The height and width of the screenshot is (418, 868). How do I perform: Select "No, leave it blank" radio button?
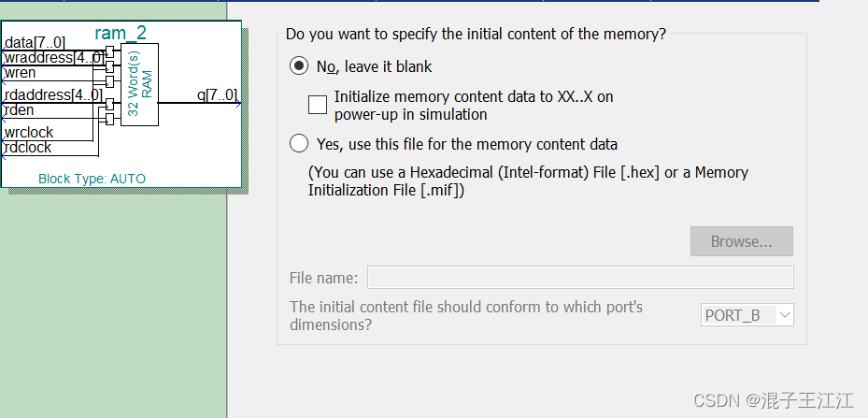click(x=299, y=66)
